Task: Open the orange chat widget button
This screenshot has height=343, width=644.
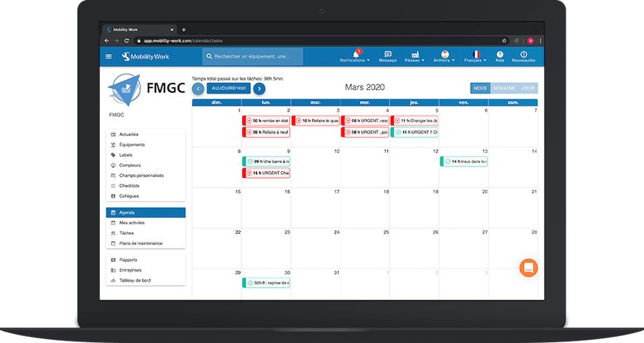Action: click(x=529, y=268)
